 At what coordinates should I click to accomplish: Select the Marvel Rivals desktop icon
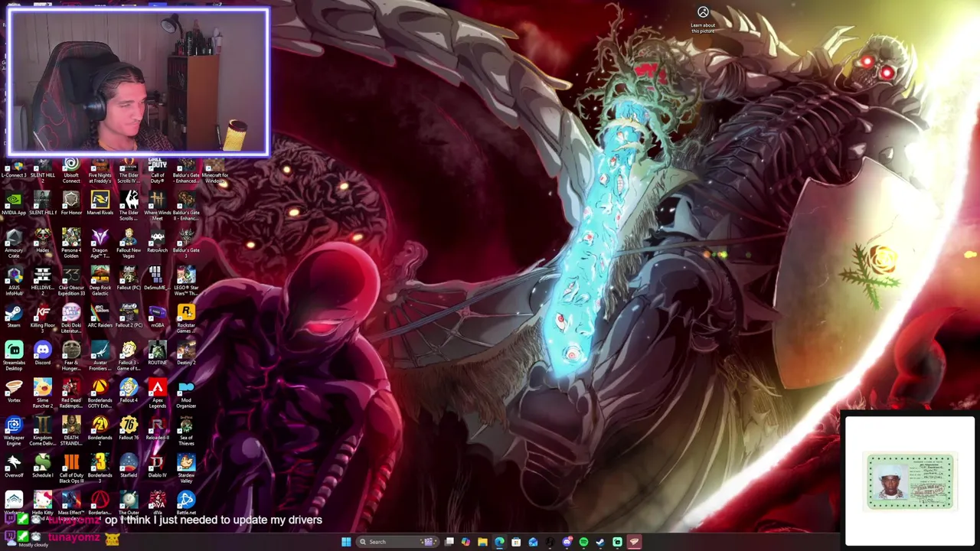[x=100, y=204]
